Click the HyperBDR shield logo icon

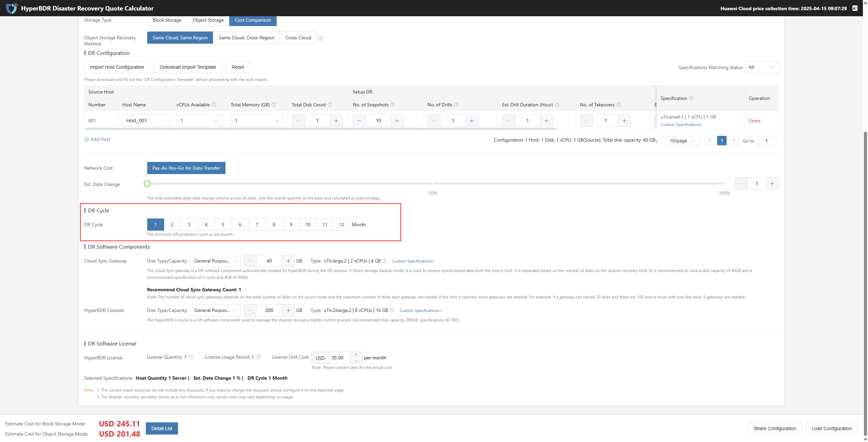[x=12, y=8]
